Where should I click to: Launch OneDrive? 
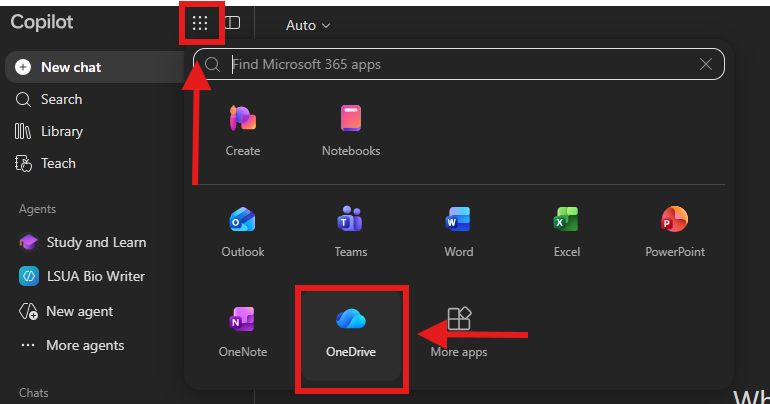(351, 336)
